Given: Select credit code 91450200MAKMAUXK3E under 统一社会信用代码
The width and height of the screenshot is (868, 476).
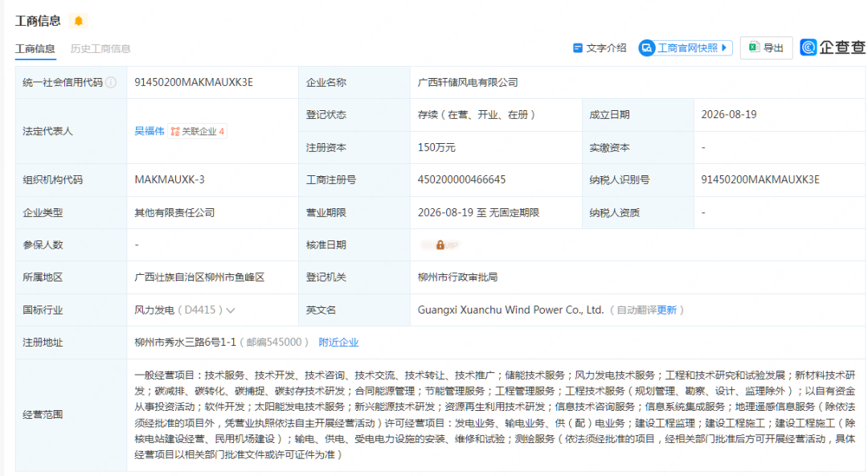Looking at the screenshot, I should [x=194, y=83].
